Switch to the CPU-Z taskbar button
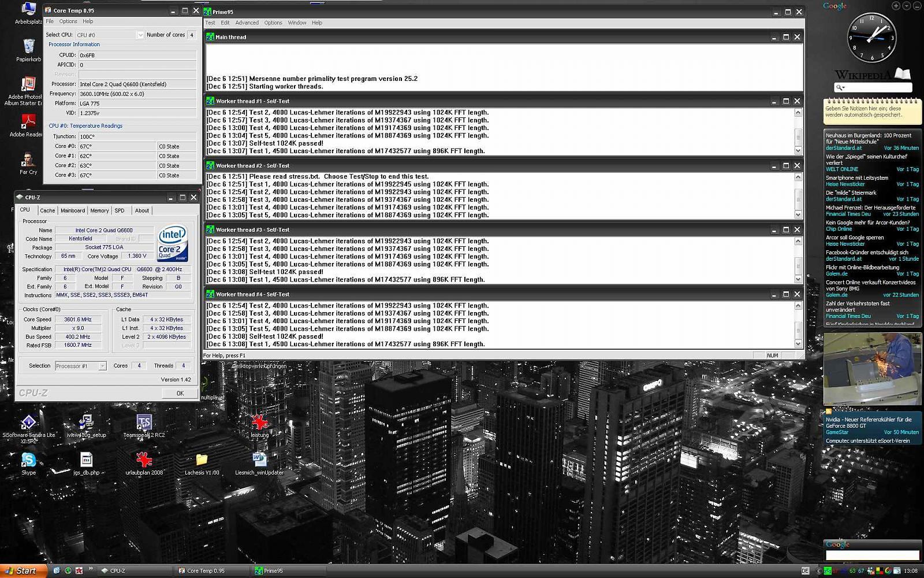This screenshot has width=924, height=578. [x=134, y=570]
